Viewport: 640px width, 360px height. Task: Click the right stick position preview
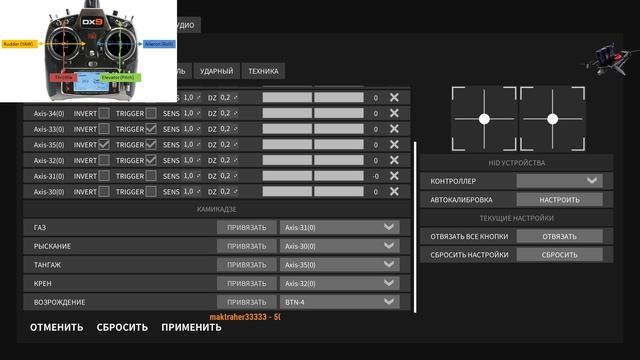552,119
